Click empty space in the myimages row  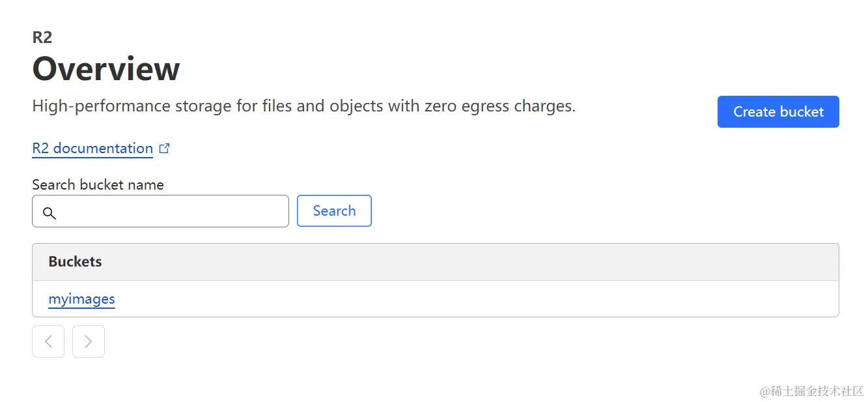pos(456,299)
